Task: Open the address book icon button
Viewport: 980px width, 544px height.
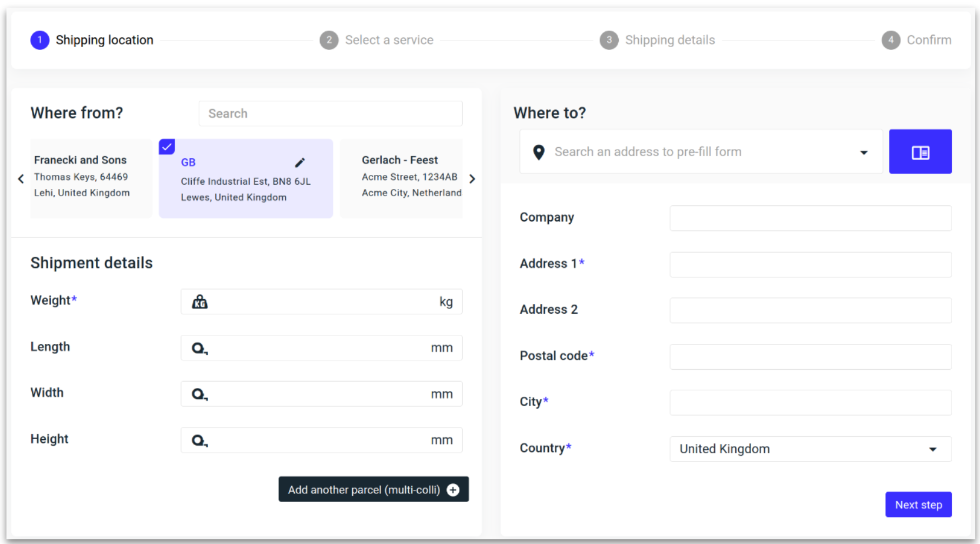Action: click(919, 152)
